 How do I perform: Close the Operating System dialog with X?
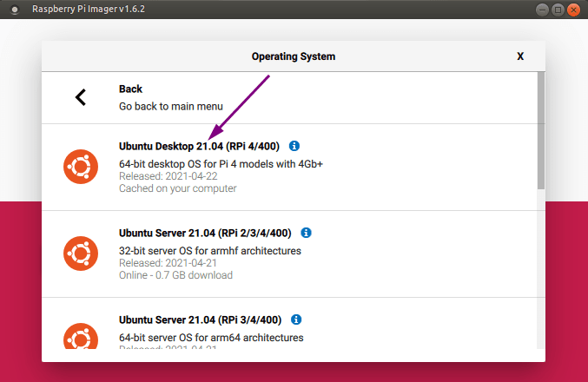[x=520, y=56]
